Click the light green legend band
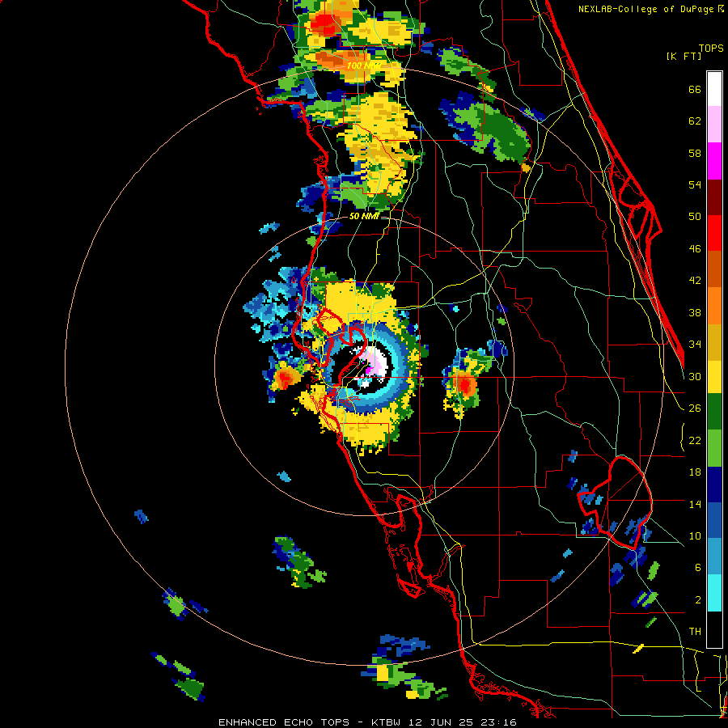The width and height of the screenshot is (728, 728). (x=714, y=448)
